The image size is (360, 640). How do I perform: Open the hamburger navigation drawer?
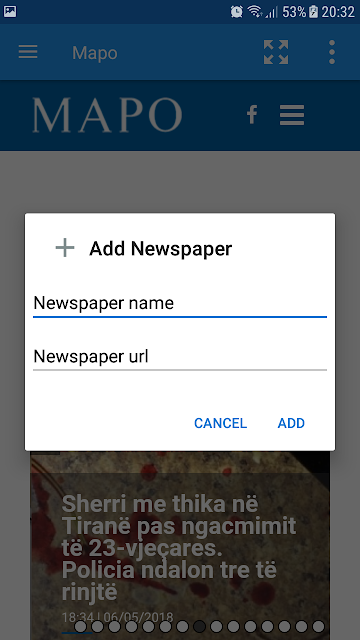coord(28,52)
